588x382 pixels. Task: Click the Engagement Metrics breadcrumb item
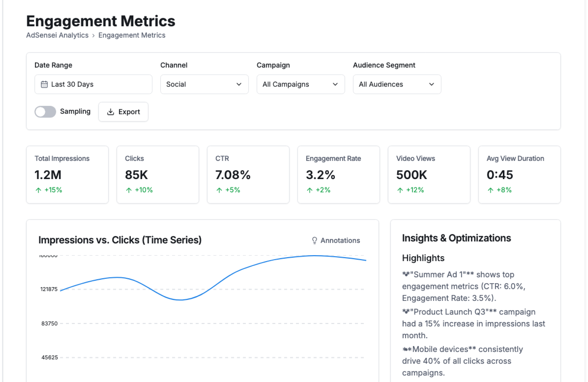point(132,35)
